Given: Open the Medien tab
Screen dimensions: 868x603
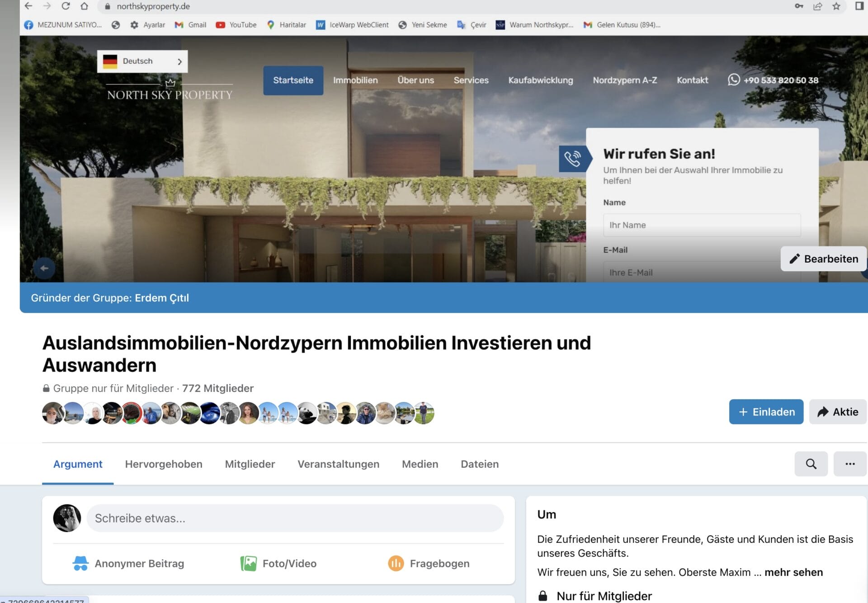Looking at the screenshot, I should pos(420,464).
